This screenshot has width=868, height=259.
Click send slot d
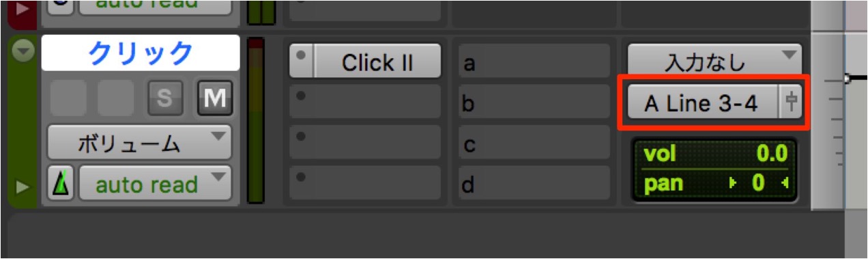tap(534, 184)
